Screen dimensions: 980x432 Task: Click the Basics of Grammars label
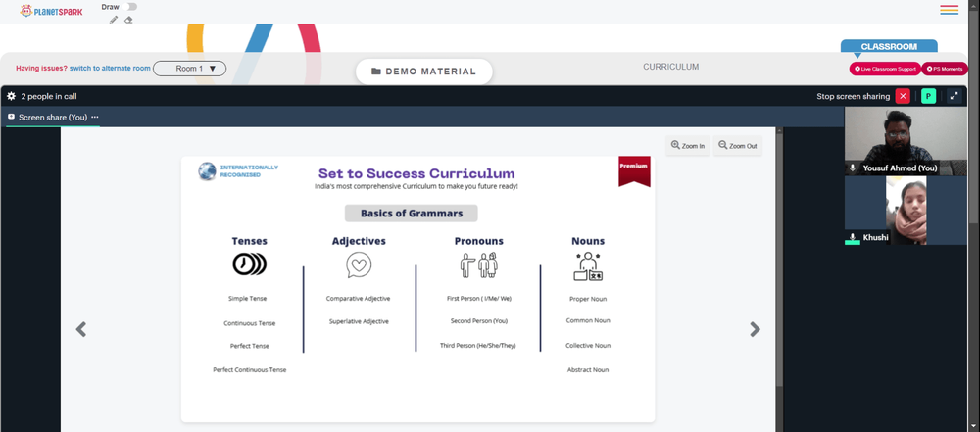pos(412,214)
